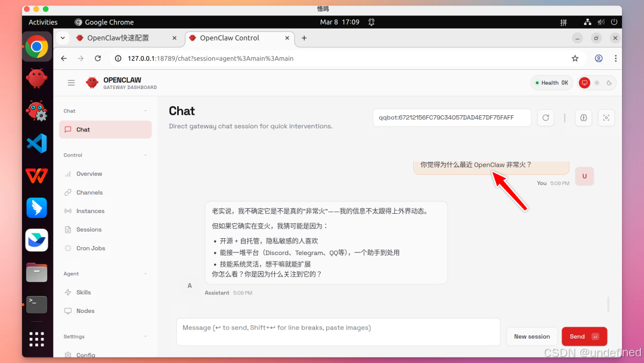
Task: Open Visual Studio Code from dock
Action: pyautogui.click(x=36, y=143)
